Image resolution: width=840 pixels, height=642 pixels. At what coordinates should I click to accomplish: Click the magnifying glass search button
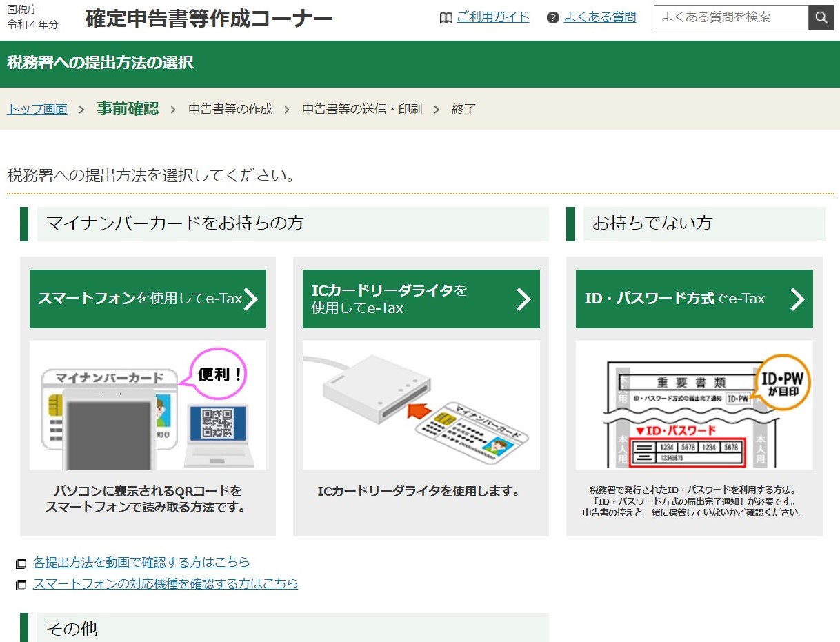[x=821, y=18]
